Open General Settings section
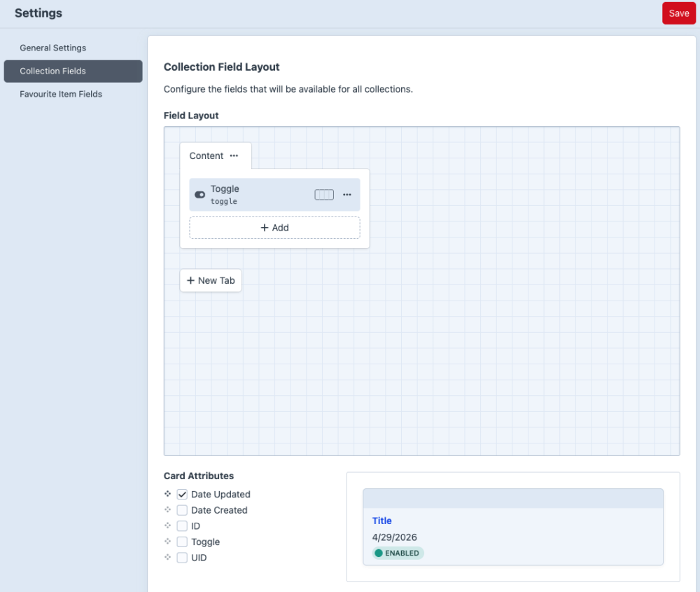 point(73,48)
